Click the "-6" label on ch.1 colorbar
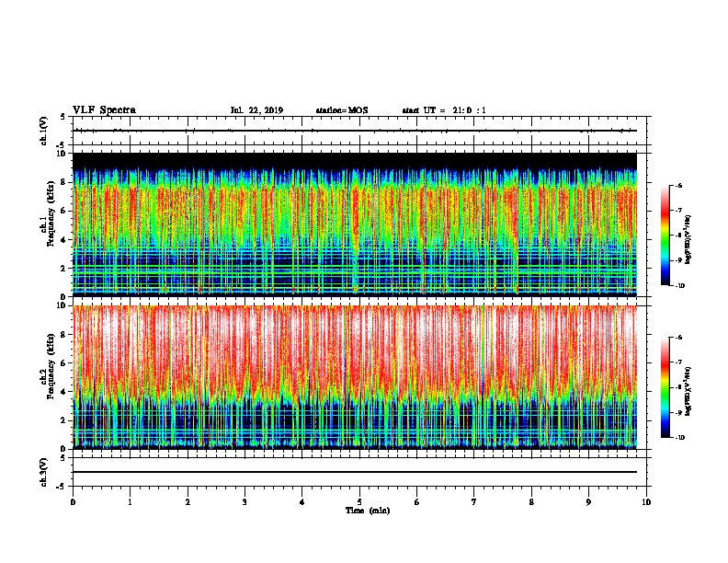Screen dimensions: 728x563 click(x=678, y=185)
